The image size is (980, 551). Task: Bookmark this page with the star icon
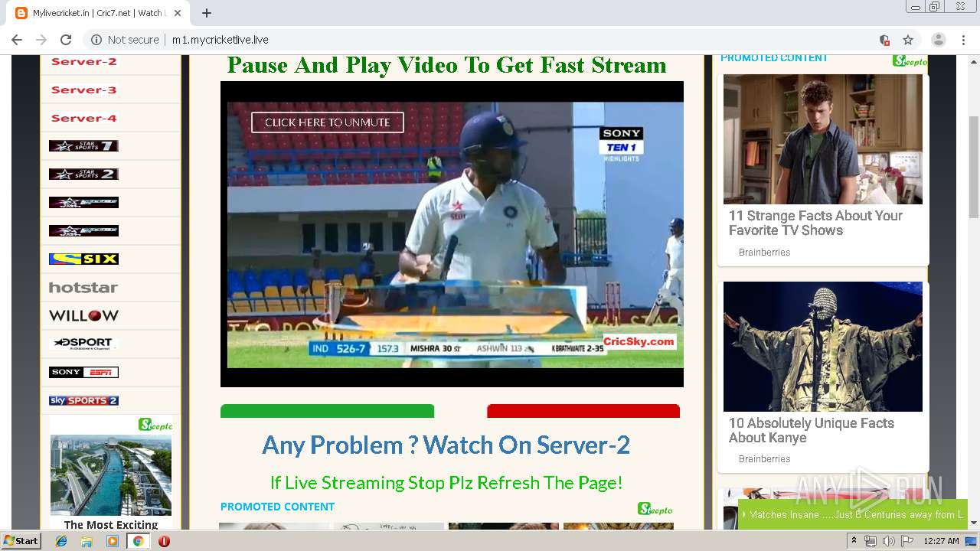click(908, 40)
